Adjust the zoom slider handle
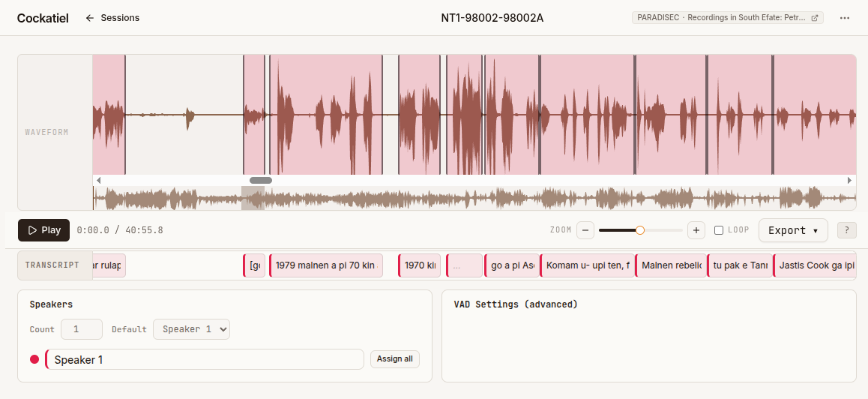 pyautogui.click(x=640, y=230)
